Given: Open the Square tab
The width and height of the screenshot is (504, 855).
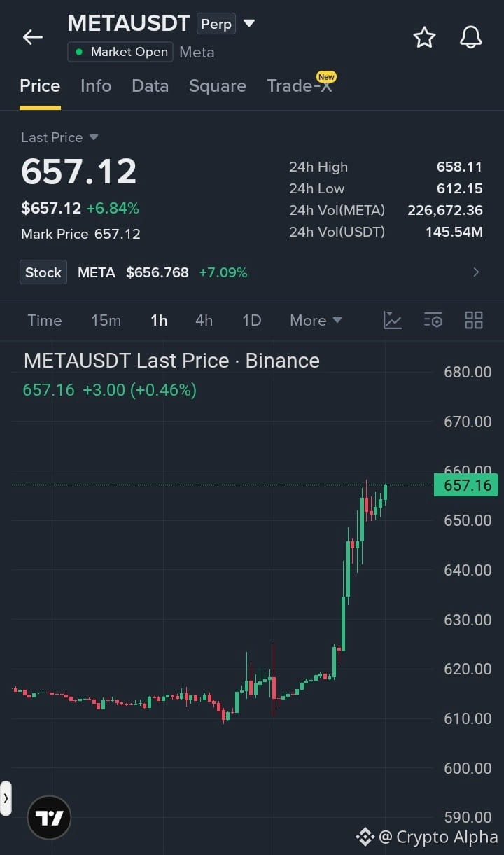Looking at the screenshot, I should pyautogui.click(x=218, y=85).
